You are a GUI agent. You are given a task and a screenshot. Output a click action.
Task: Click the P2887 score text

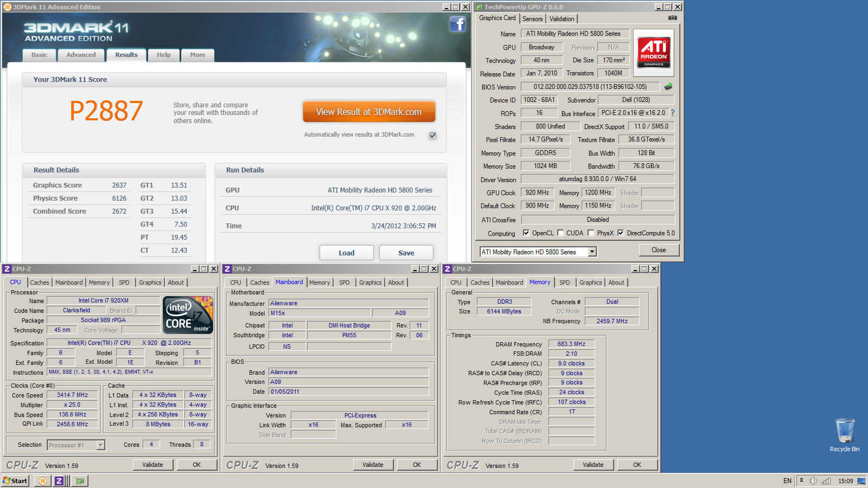(x=106, y=111)
